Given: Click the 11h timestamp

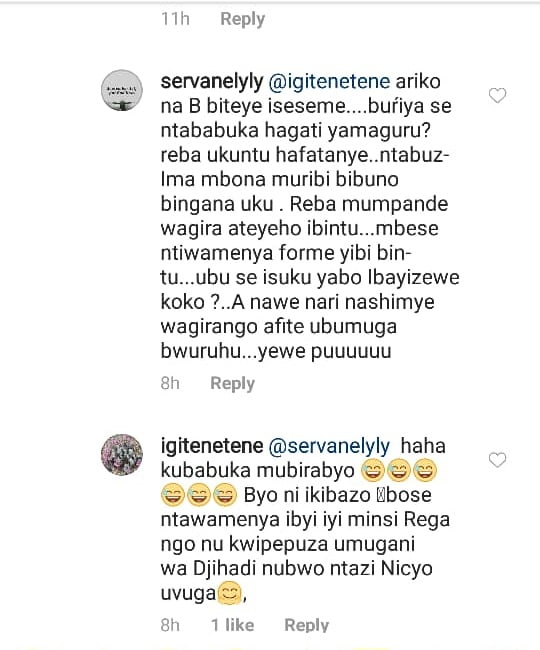Looking at the screenshot, I should tap(175, 19).
